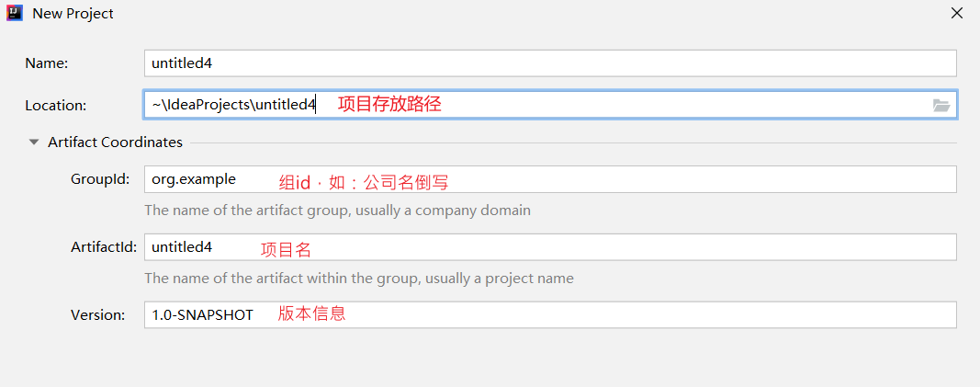Click the red 项目存放路径 annotation

(x=389, y=104)
